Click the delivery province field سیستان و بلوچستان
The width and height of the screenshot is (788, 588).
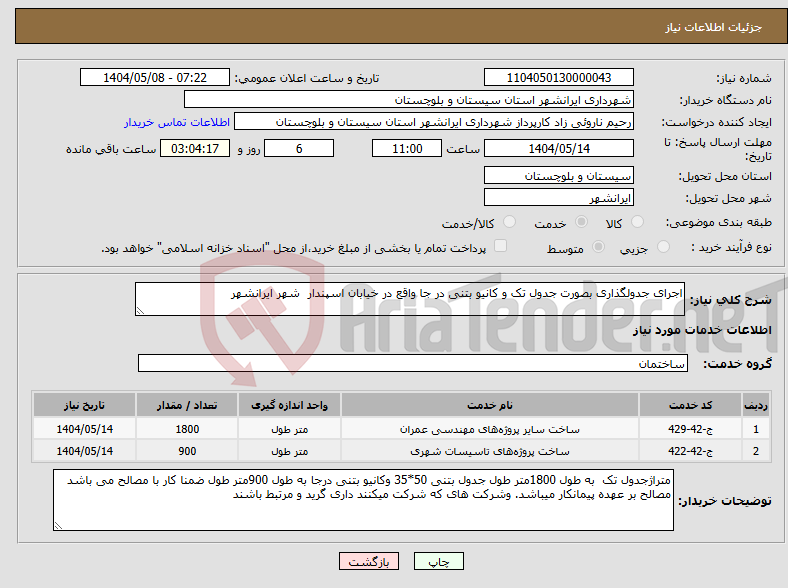point(559,175)
